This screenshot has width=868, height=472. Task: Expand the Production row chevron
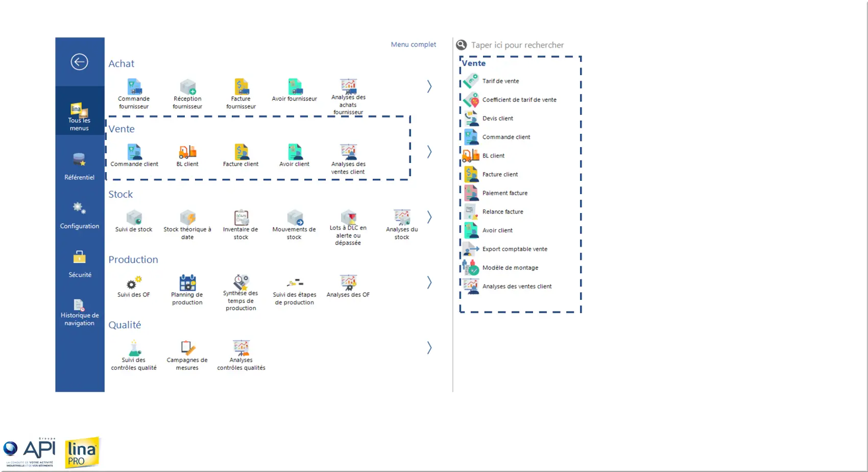point(429,282)
